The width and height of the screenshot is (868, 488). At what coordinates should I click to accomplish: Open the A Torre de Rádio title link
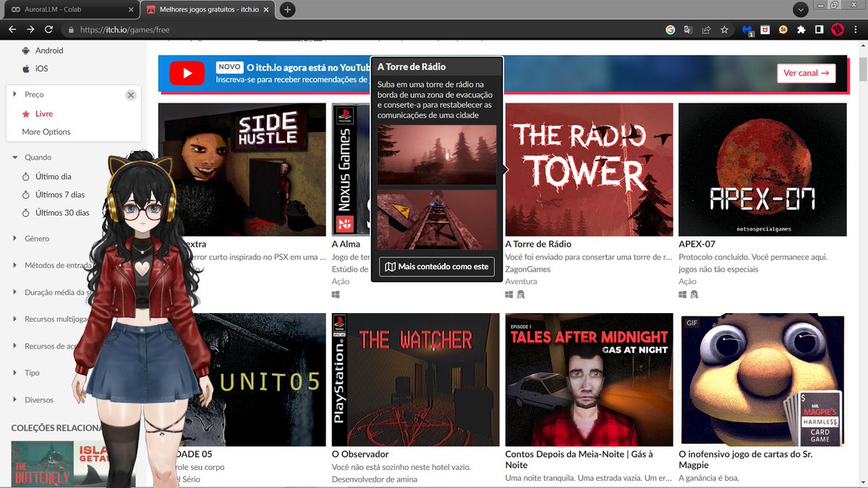coord(538,244)
